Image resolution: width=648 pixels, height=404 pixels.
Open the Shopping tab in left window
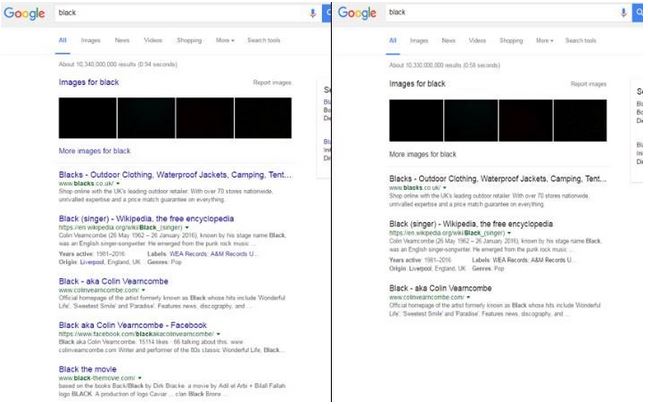(189, 40)
